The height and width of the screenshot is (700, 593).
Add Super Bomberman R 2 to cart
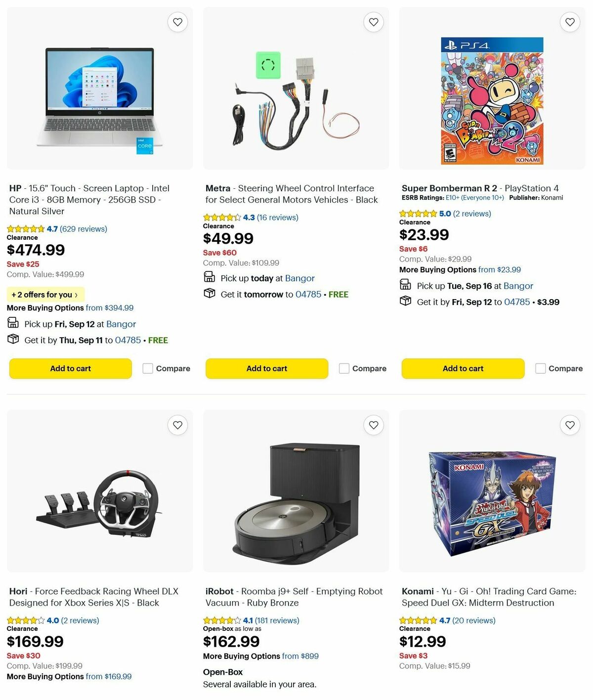pyautogui.click(x=463, y=368)
